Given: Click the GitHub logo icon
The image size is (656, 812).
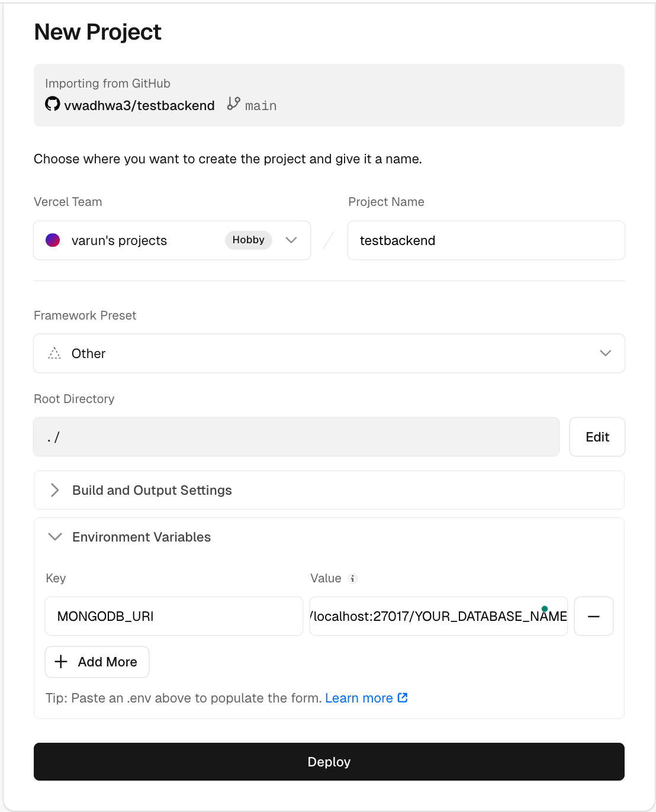Looking at the screenshot, I should click(53, 104).
